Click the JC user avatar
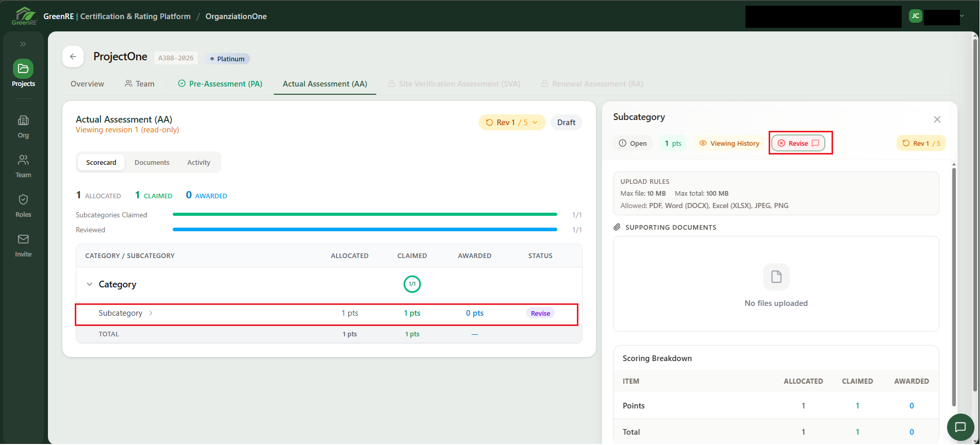 pyautogui.click(x=916, y=16)
